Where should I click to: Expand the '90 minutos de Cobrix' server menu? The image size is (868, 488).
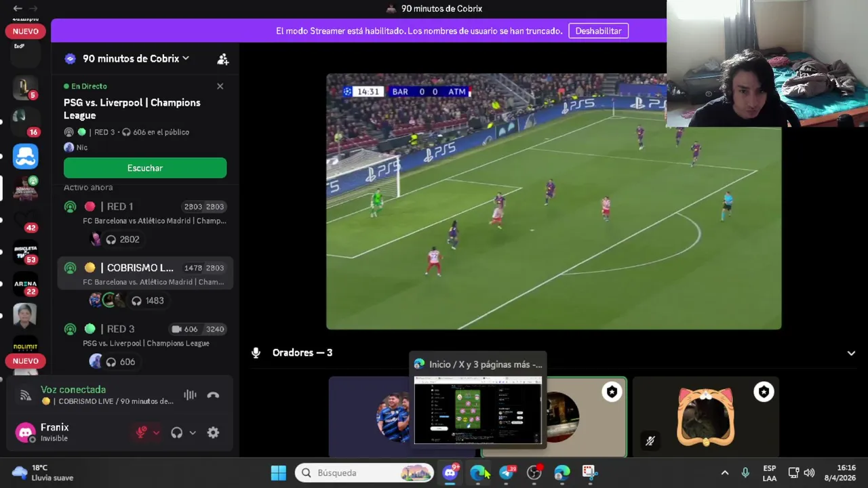coord(136,59)
